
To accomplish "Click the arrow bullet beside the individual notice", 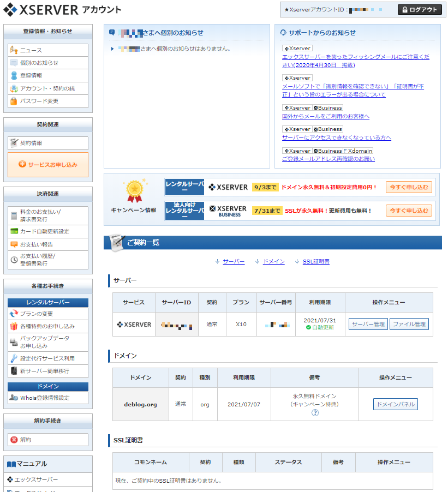I will [112, 49].
